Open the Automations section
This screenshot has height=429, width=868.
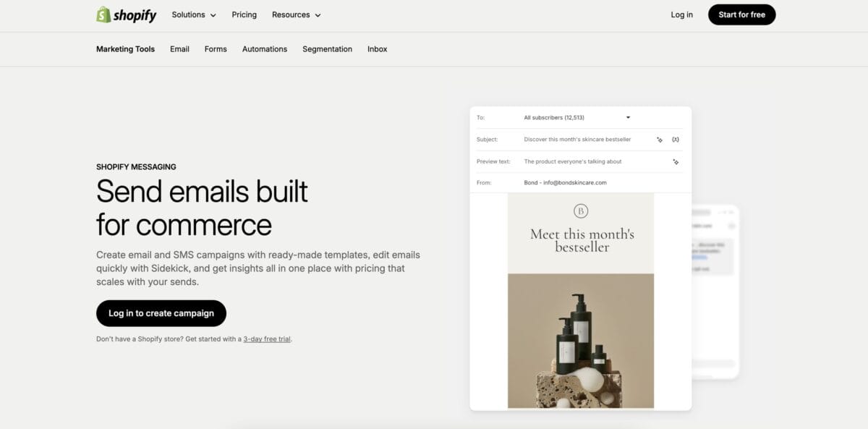[264, 48]
